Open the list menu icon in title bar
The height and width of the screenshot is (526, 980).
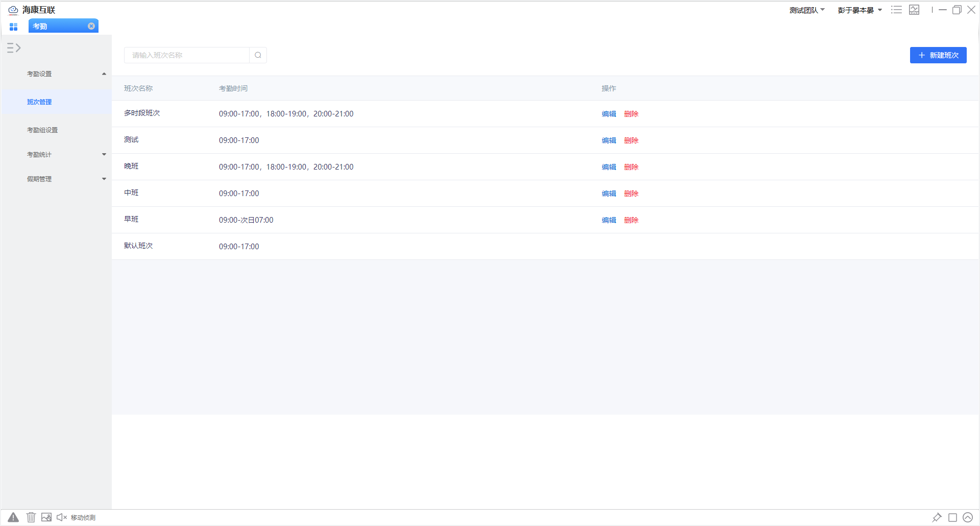896,10
